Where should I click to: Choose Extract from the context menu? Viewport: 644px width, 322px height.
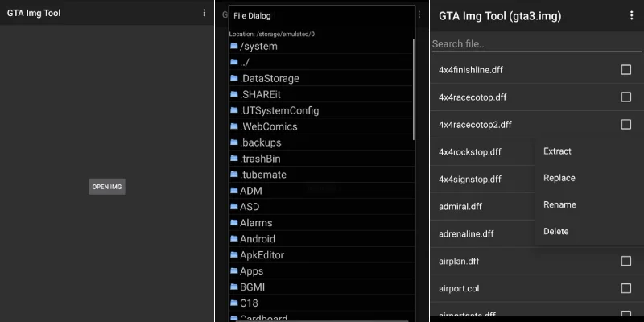(557, 151)
